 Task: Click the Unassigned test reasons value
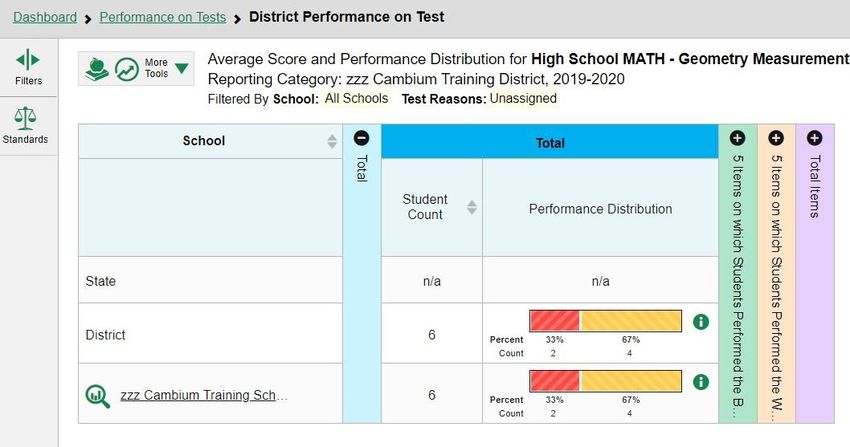(523, 99)
